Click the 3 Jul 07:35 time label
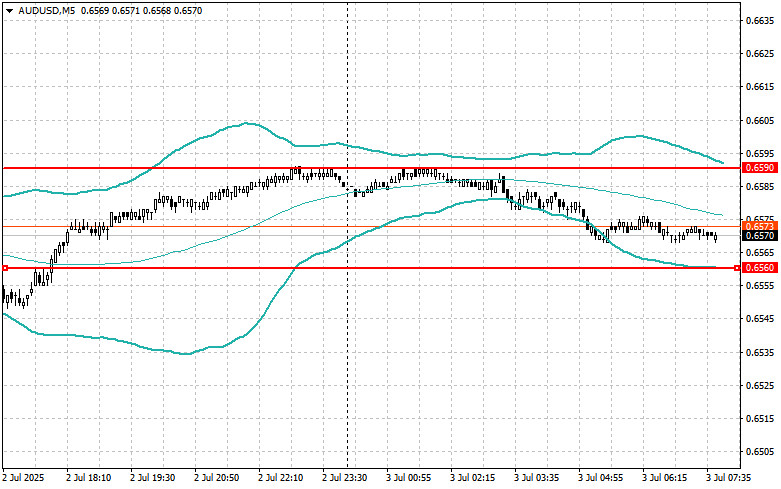This screenshot has width=781, height=489. [729, 478]
